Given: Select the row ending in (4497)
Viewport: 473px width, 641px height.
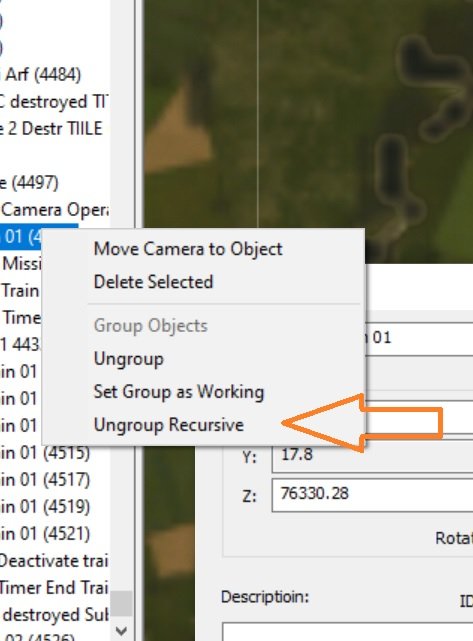Looking at the screenshot, I should point(29,182).
